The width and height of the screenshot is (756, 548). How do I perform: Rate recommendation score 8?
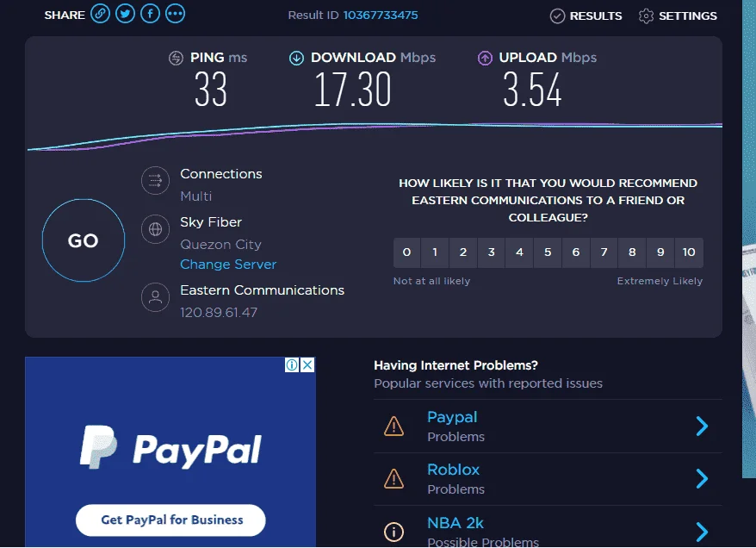(632, 252)
